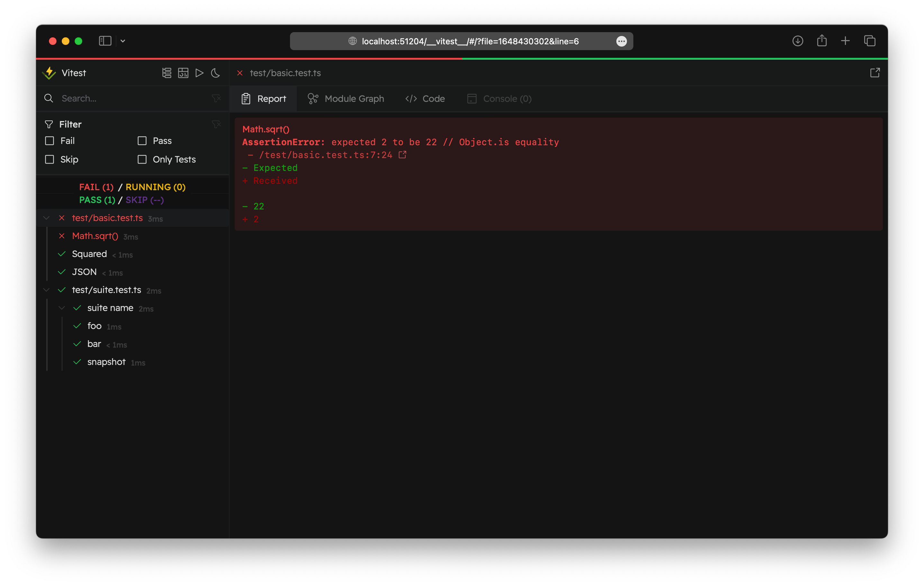
Task: Collapse the test/basic.test.ts file group
Action: click(x=46, y=218)
